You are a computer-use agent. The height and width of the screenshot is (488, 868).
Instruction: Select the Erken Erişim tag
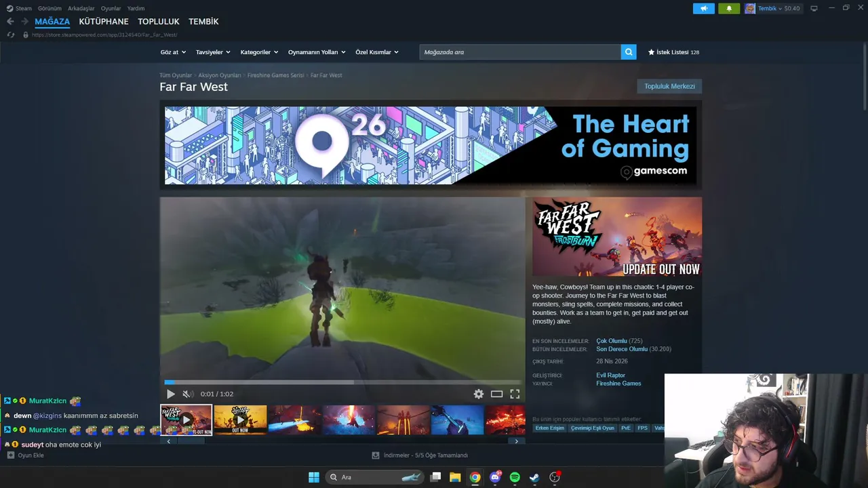pos(550,428)
